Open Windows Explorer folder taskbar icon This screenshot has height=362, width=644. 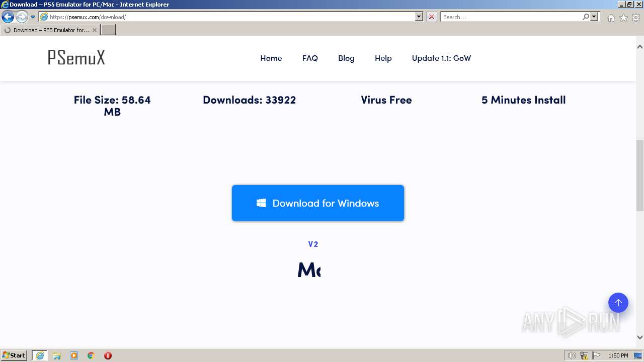click(57, 355)
